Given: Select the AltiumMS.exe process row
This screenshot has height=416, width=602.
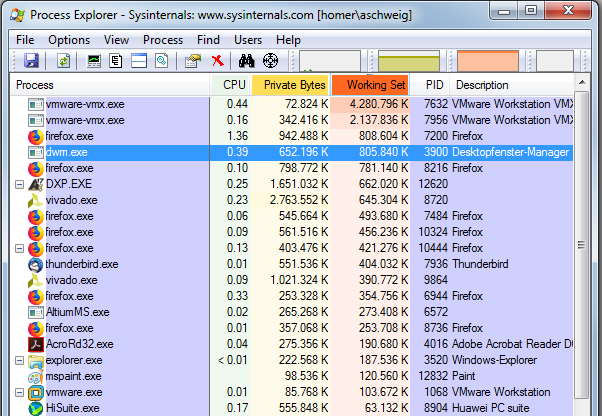Looking at the screenshot, I should click(292, 312).
